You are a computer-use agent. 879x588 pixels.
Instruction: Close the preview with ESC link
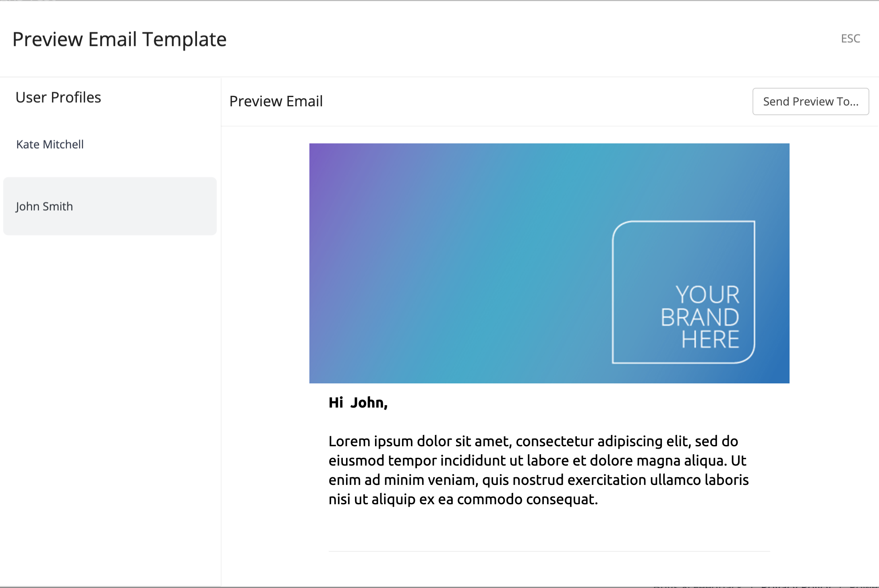pos(850,39)
